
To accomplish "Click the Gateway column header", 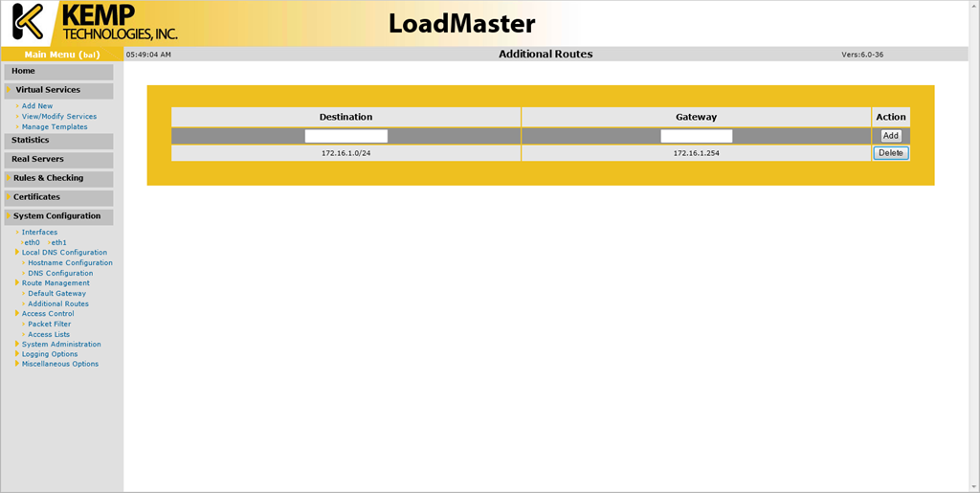I will click(697, 117).
